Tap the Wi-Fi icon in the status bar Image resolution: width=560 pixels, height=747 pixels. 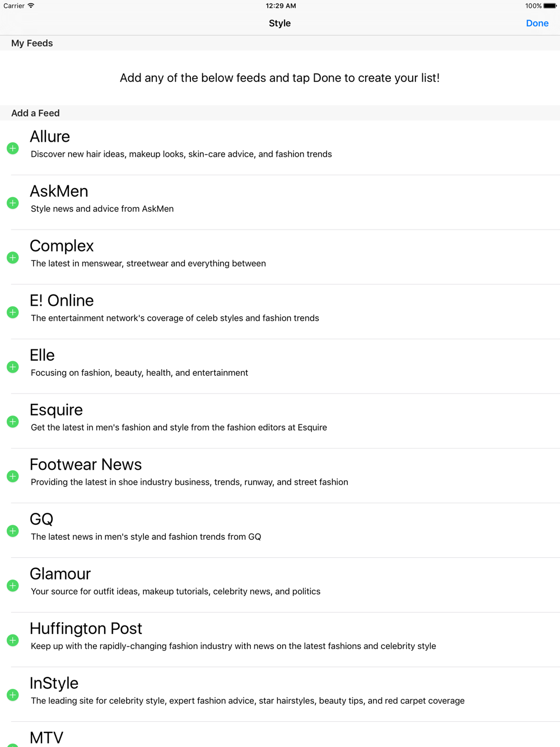[31, 6]
